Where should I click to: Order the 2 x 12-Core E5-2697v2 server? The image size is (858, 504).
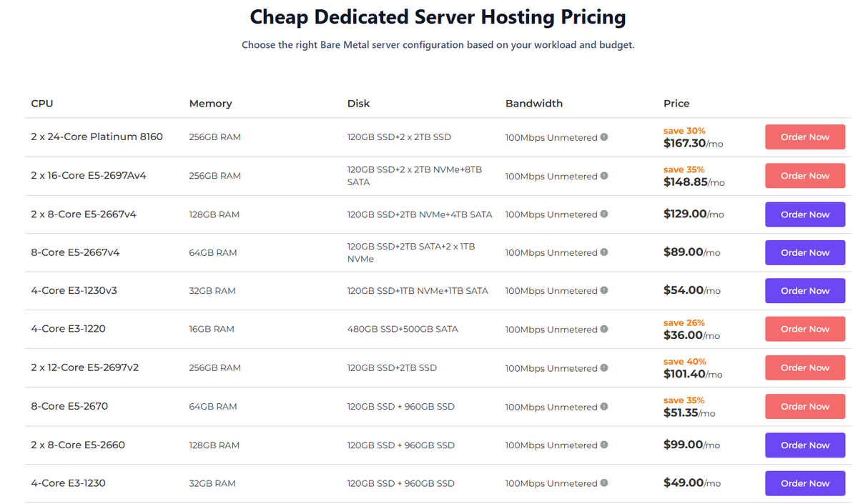point(805,367)
